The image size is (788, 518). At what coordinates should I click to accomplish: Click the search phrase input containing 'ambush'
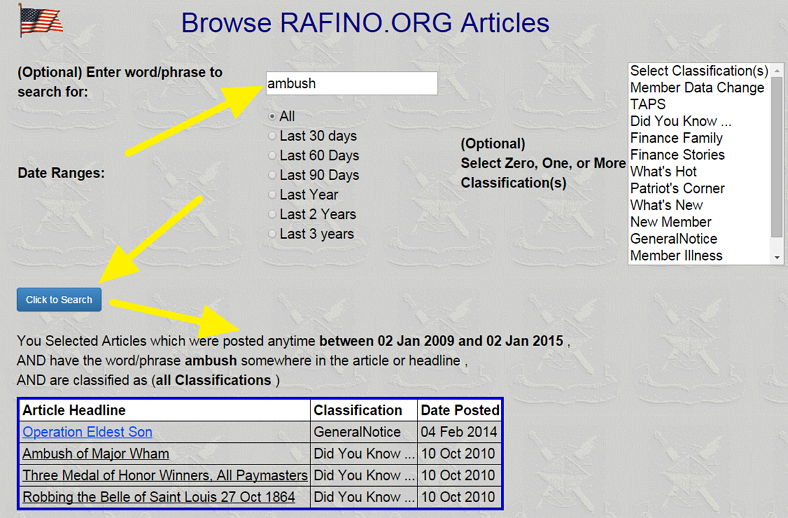(x=351, y=83)
